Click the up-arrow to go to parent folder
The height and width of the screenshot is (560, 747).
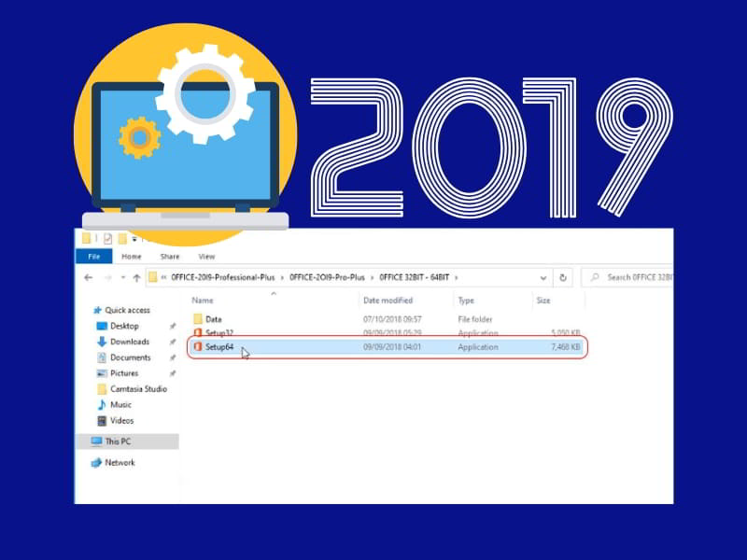137,275
